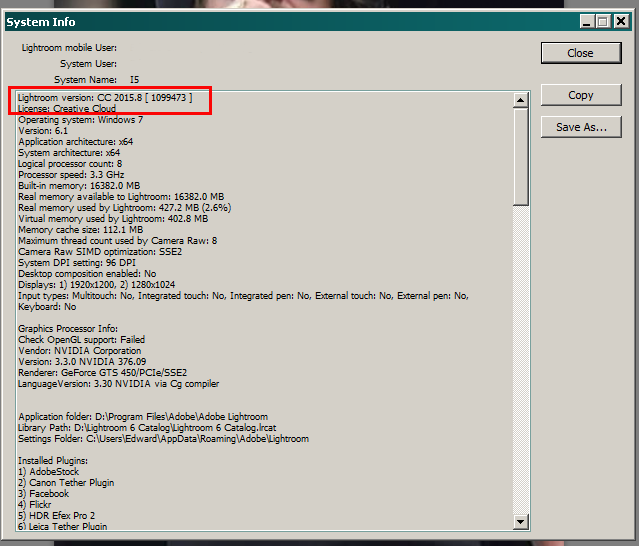This screenshot has width=639, height=546.
Task: Click the "1) AdobeStock" plugin entry
Action: click(x=48, y=472)
